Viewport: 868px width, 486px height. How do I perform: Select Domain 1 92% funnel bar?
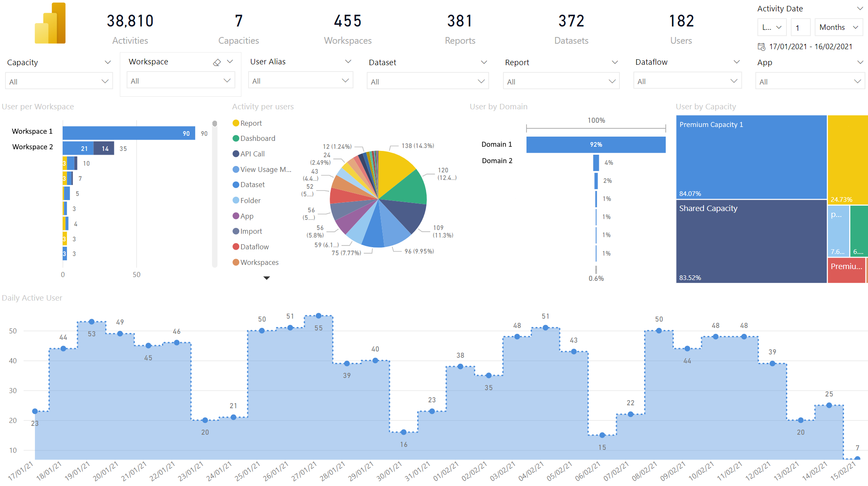coord(596,144)
